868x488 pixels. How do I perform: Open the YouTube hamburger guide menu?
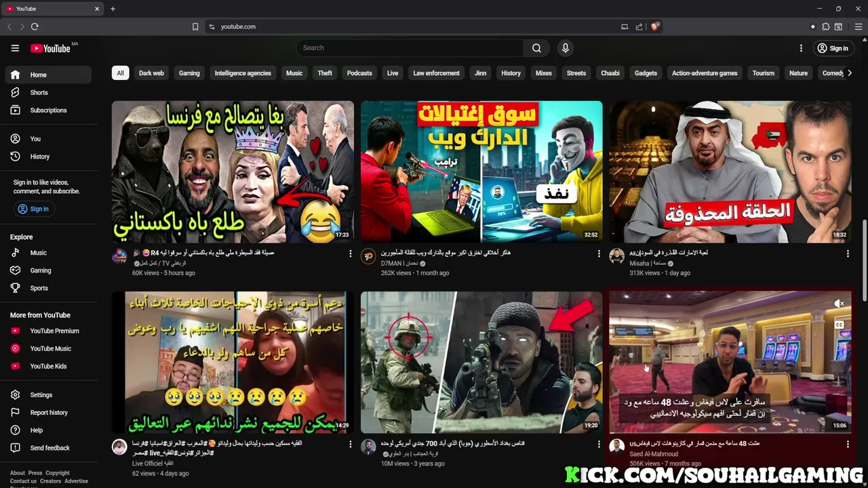coord(15,48)
